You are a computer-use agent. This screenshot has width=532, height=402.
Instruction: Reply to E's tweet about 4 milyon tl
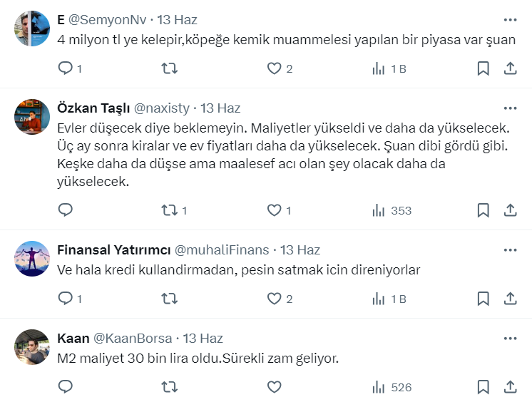66,68
